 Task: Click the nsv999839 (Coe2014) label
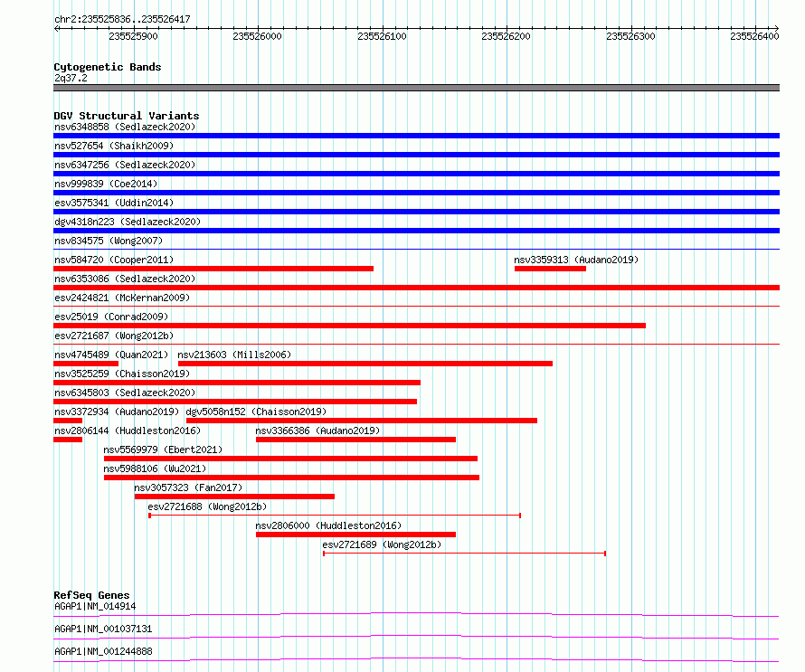(106, 184)
